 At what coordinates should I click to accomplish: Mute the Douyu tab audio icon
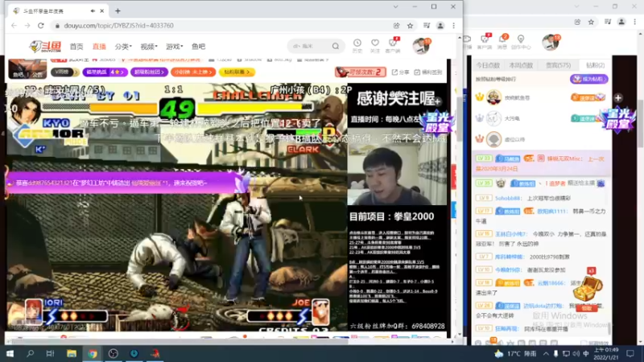[93, 11]
